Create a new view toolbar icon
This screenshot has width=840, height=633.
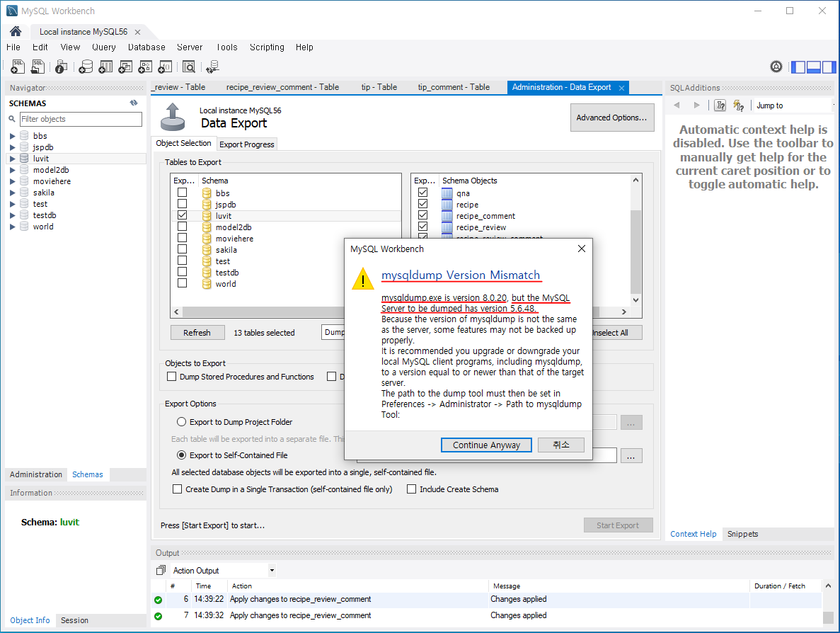tap(125, 67)
